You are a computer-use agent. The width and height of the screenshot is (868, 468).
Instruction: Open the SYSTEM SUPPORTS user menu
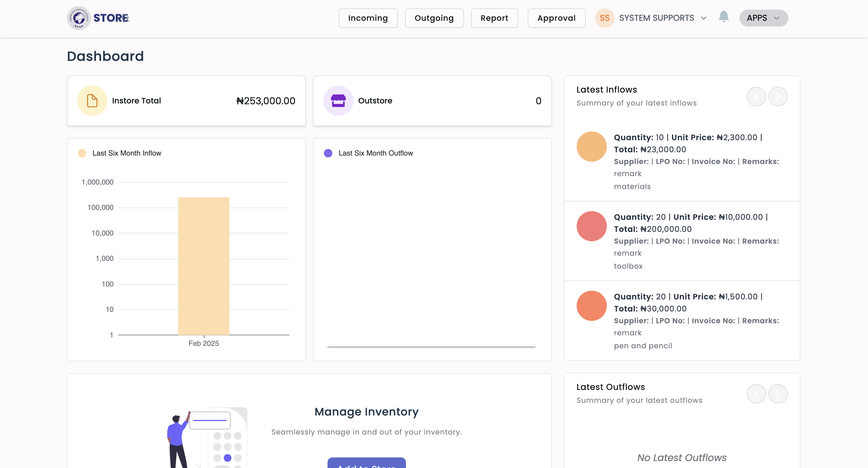[x=656, y=18]
